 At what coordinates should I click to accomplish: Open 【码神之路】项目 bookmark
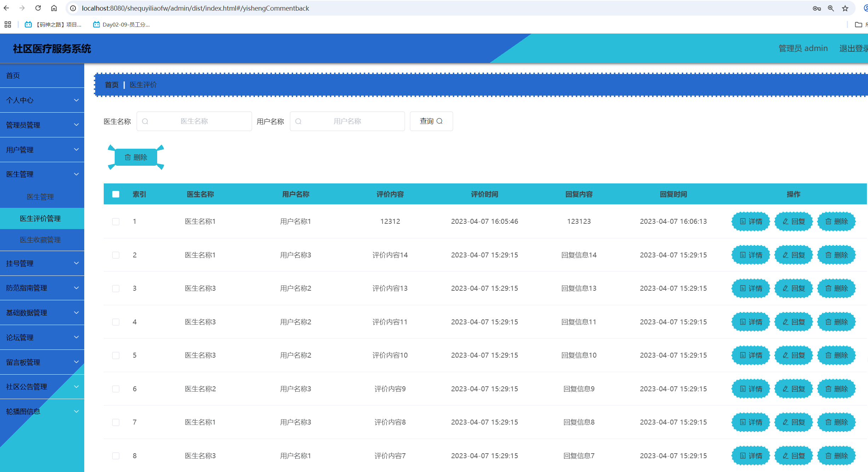tap(53, 24)
